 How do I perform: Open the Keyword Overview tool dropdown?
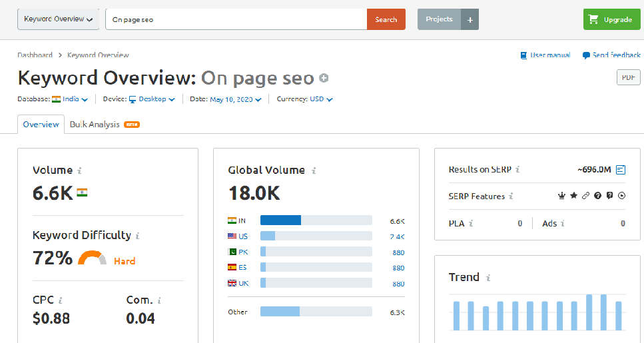[59, 19]
